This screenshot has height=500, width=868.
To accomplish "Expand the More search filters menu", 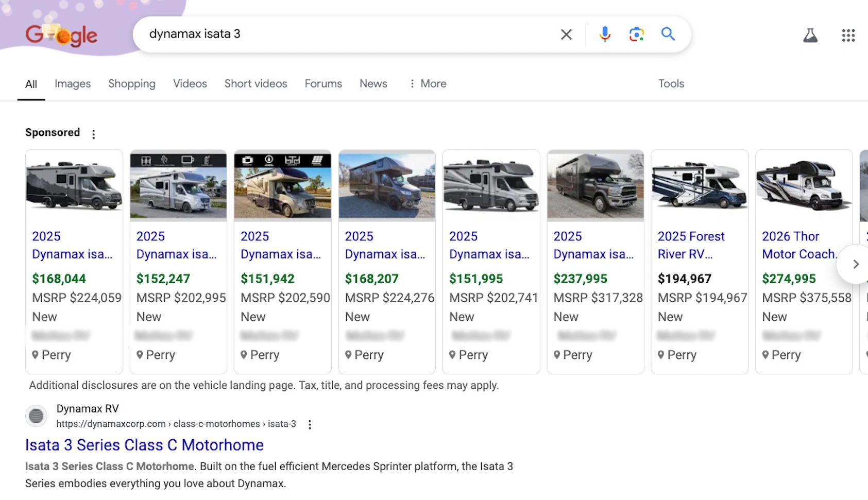I will coord(428,83).
